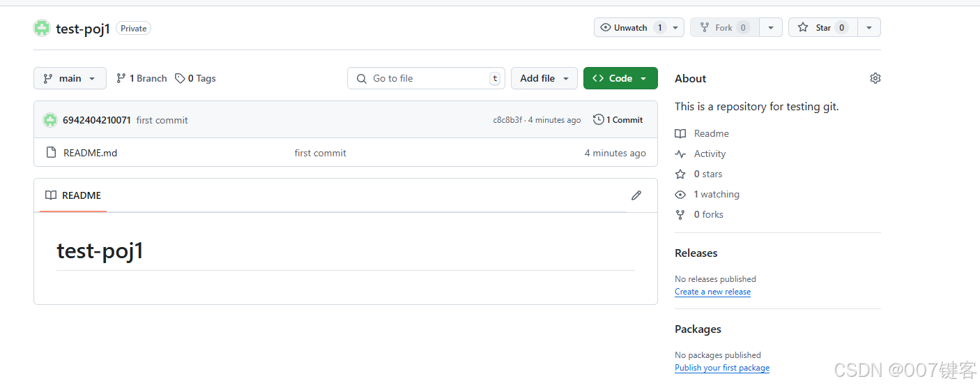Click username 6942404210071 in commit row
Image resolution: width=980 pixels, height=388 pixels.
96,120
